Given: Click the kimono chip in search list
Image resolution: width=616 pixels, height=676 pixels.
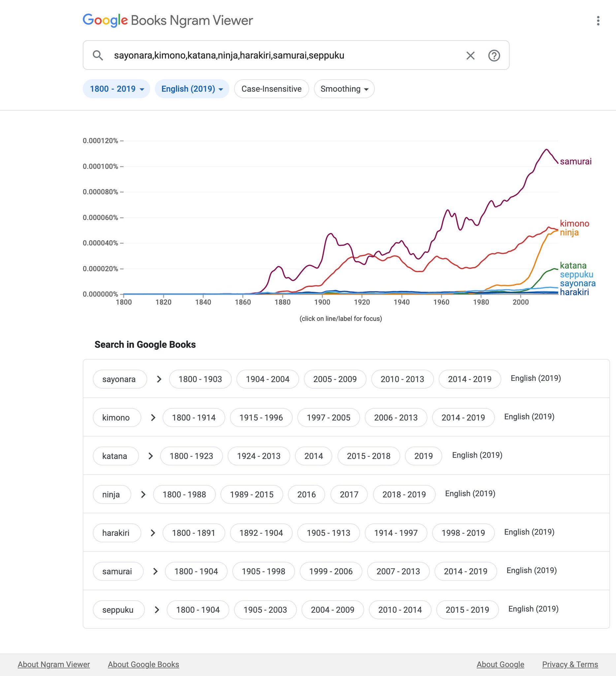Looking at the screenshot, I should [116, 418].
